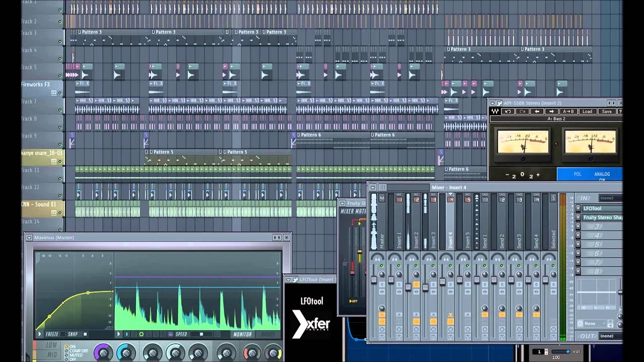This screenshot has height=362, width=644.
Task: Click the Send 2 pan knob
Action: pos(502,274)
